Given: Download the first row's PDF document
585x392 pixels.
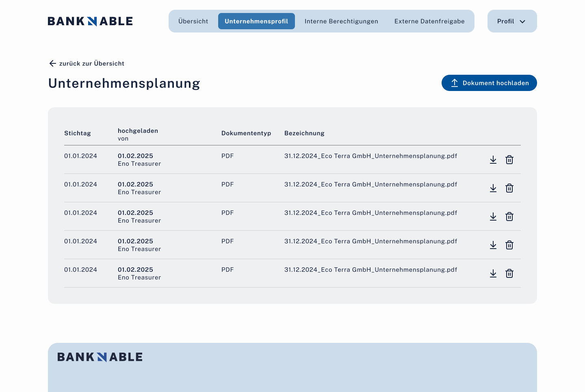Looking at the screenshot, I should 493,160.
